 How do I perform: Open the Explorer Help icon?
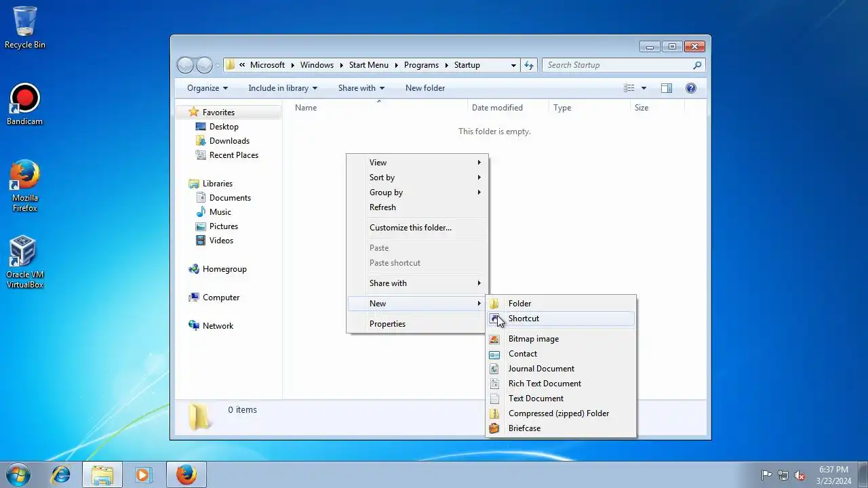(691, 88)
